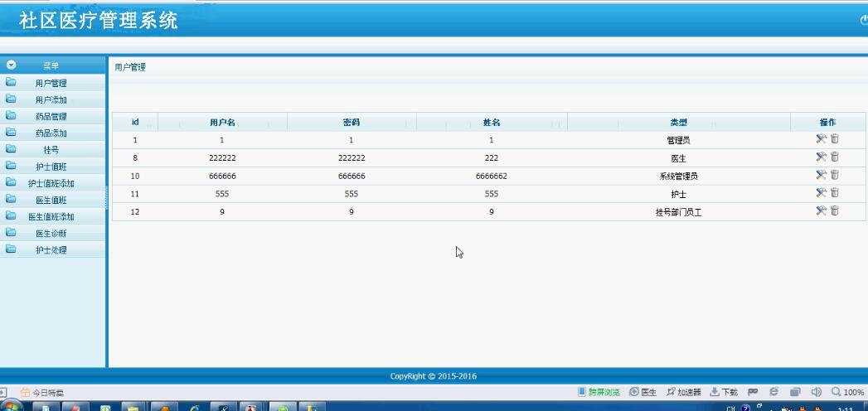Open 今日特卖 in browser status bar
The width and height of the screenshot is (868, 411).
click(x=42, y=393)
